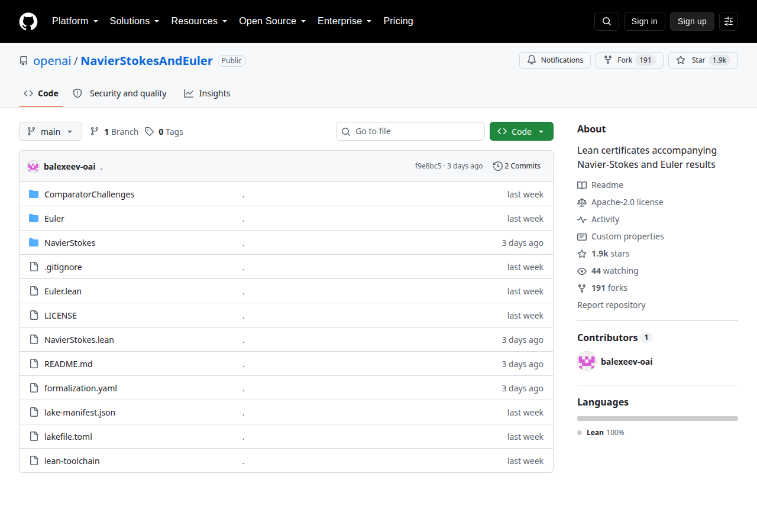This screenshot has height=532, width=757.
Task: Click the Lean language bar
Action: [x=658, y=419]
